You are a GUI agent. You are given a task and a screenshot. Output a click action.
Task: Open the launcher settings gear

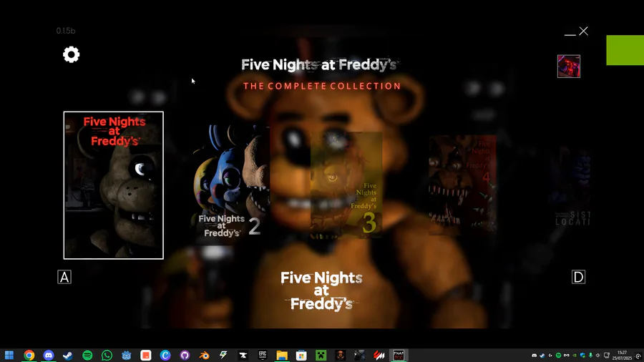(71, 54)
